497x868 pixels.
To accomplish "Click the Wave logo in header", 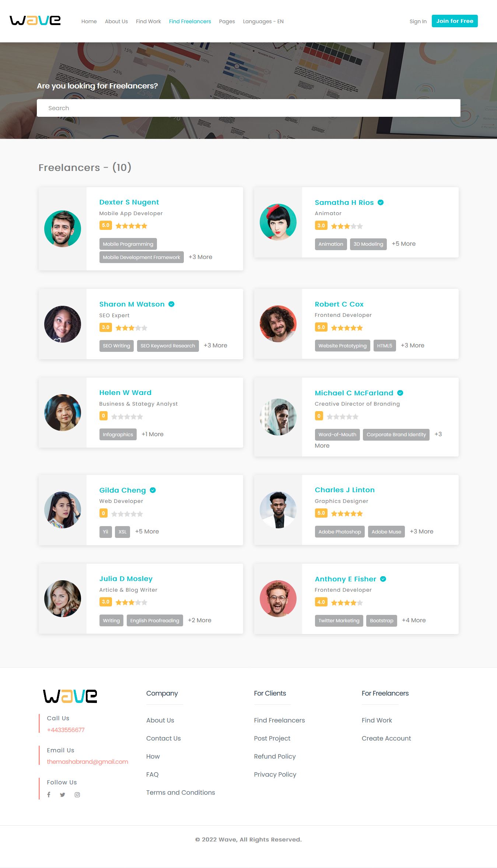I will coord(35,20).
